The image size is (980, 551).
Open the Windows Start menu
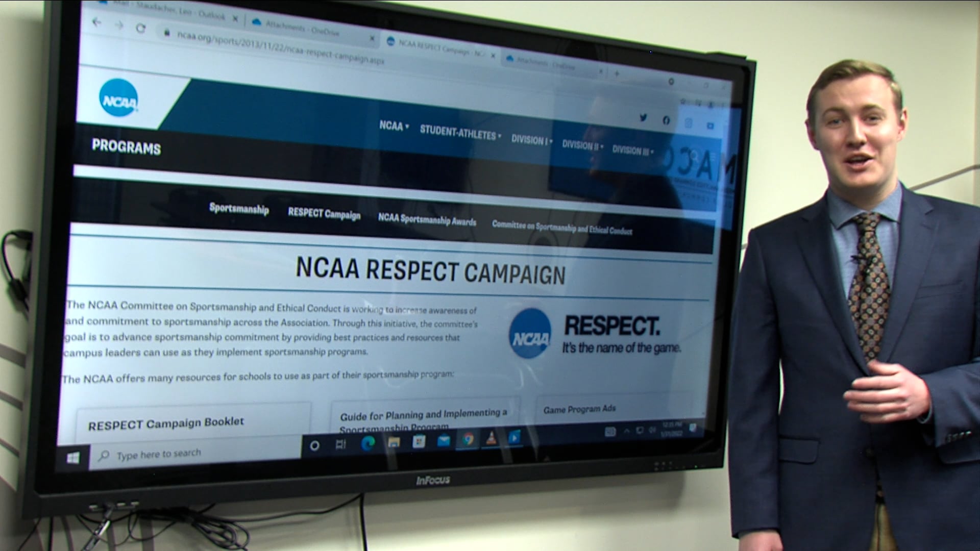(x=73, y=458)
